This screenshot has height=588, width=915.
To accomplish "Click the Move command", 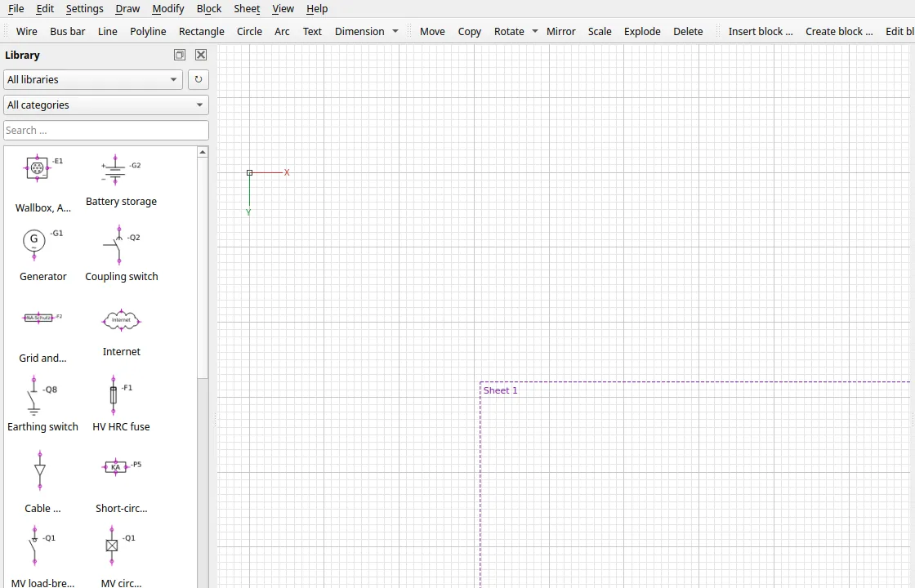I will 432,32.
